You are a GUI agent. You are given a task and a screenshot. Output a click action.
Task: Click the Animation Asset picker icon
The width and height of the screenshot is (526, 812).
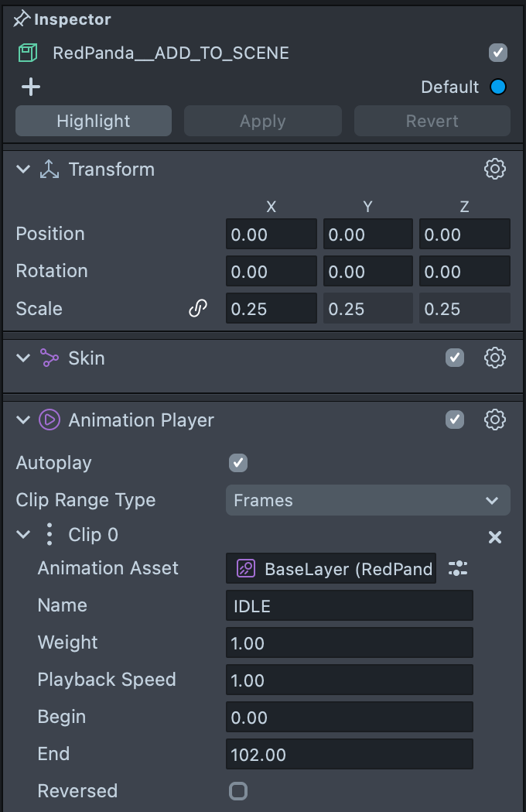[458, 568]
